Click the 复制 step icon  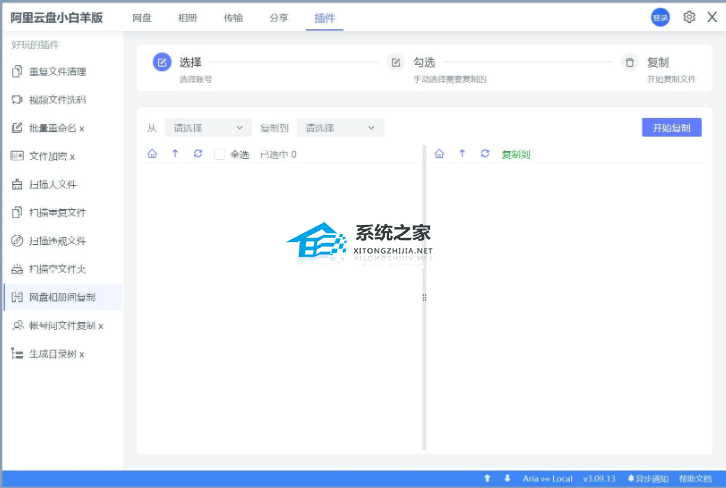(630, 62)
